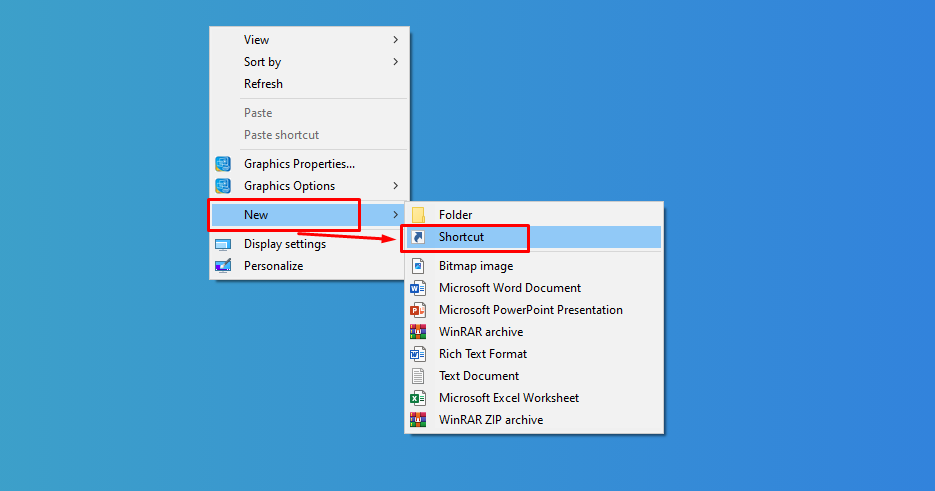Open the New submenu item
This screenshot has height=491, width=935.
[x=256, y=215]
